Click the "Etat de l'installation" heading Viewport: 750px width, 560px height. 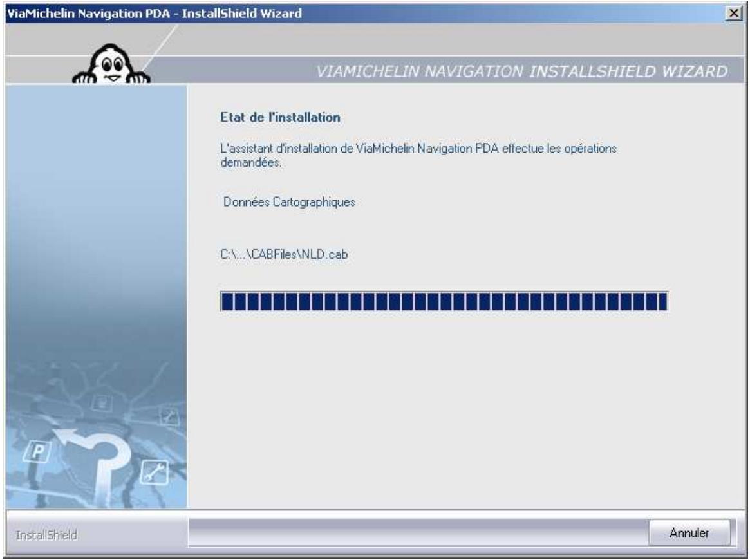pyautogui.click(x=280, y=118)
